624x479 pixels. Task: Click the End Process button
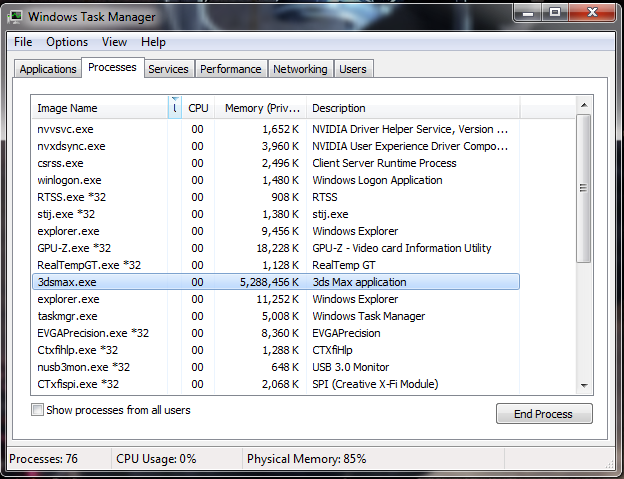tap(544, 414)
